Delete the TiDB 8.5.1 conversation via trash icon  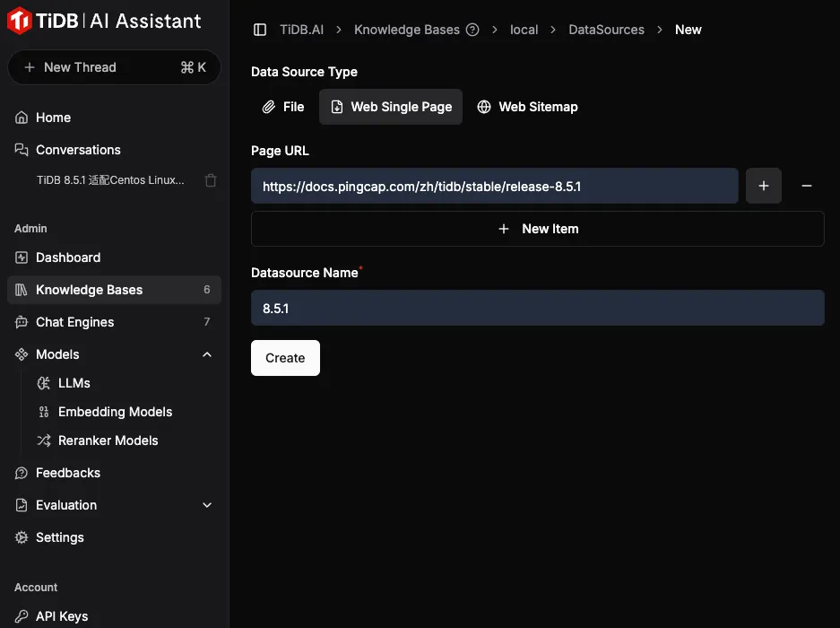click(211, 180)
